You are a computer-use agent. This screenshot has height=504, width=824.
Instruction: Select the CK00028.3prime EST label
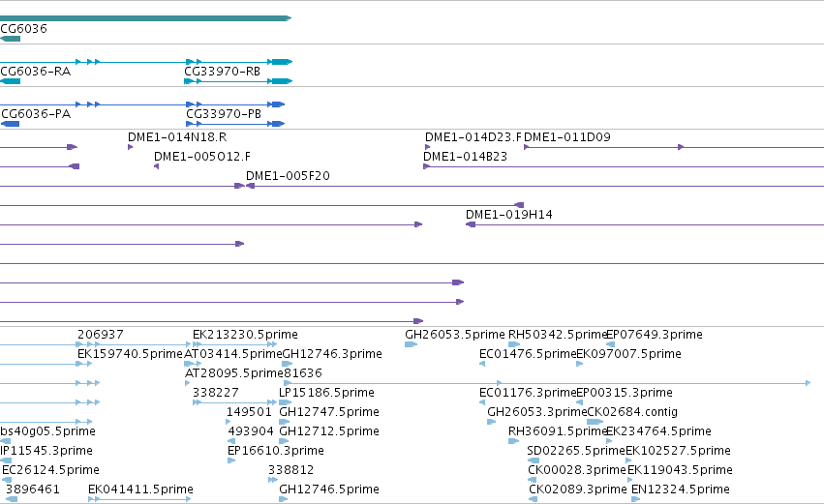(x=577, y=470)
